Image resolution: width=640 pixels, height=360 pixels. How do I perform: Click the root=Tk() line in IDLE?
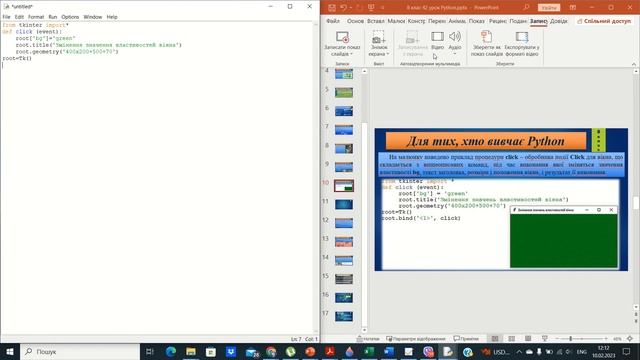[17, 58]
